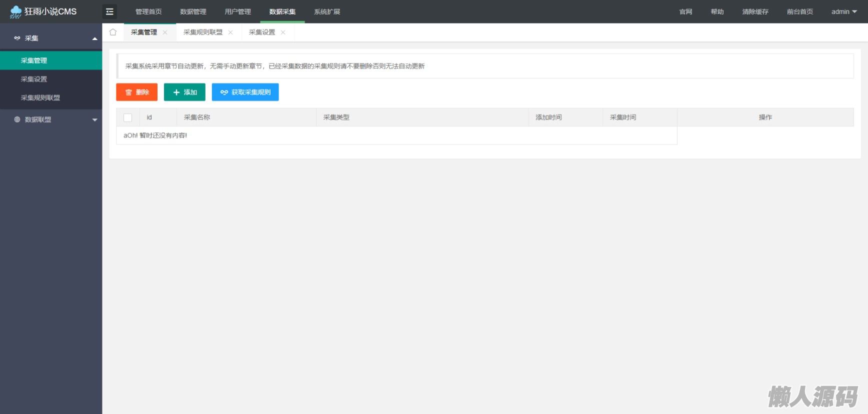This screenshot has width=868, height=414.
Task: Close the 采集管理 tab
Action: 165,32
